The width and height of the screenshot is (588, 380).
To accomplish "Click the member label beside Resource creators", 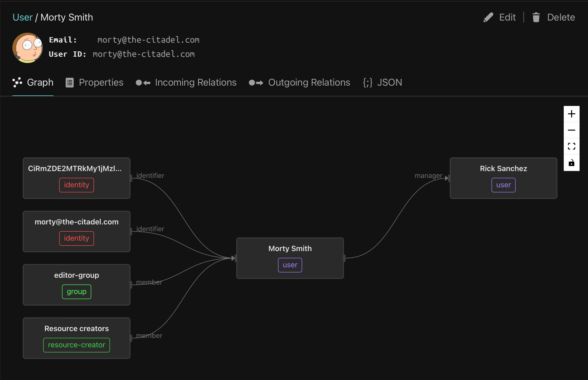I will [149, 335].
